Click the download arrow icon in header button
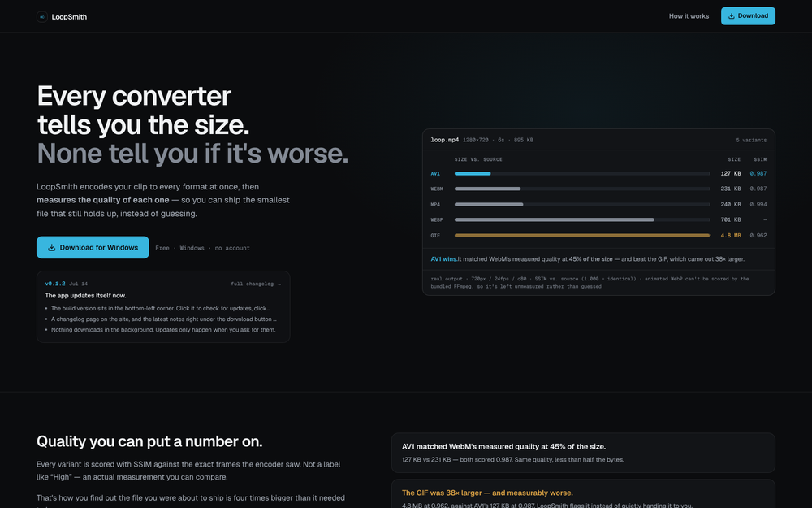Viewport: 812px width, 508px height. (x=732, y=16)
